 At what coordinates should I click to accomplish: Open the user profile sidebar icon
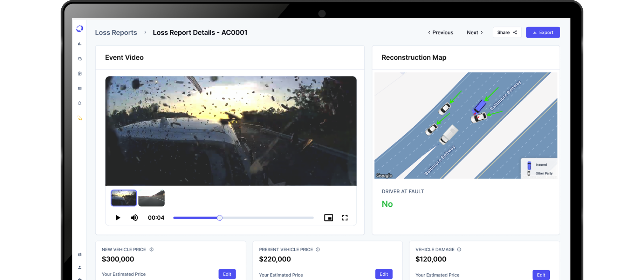click(x=80, y=267)
